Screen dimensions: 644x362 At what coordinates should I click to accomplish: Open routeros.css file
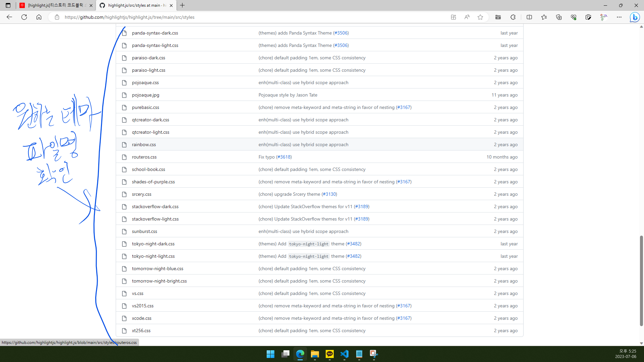[x=144, y=157]
